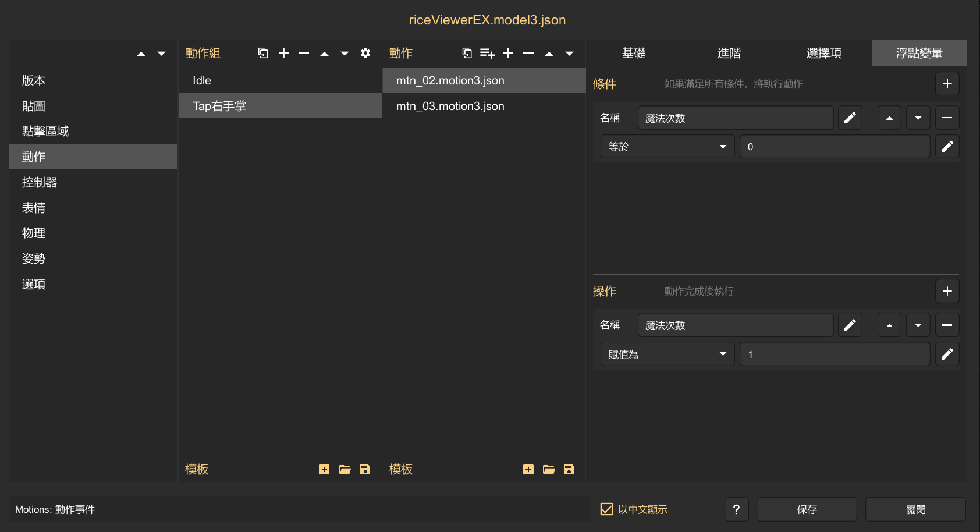The width and height of the screenshot is (980, 532).
Task: Open the motion template folder icon
Action: tap(549, 470)
